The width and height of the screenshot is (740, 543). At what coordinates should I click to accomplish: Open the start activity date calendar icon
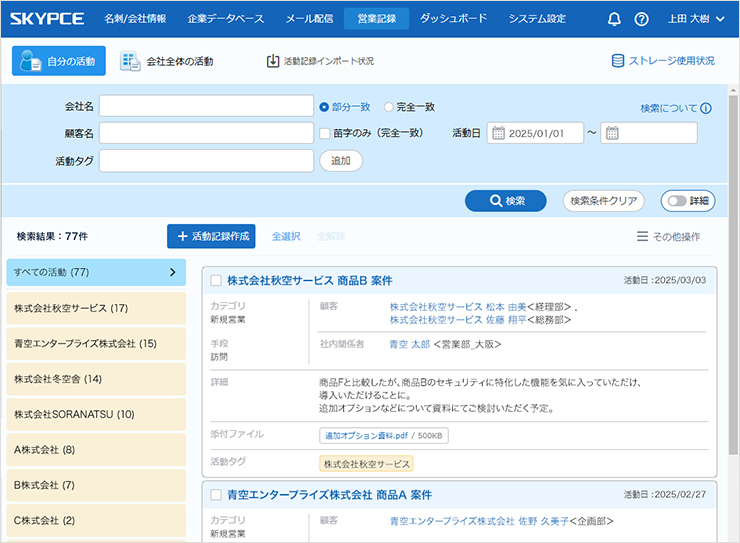[x=498, y=133]
